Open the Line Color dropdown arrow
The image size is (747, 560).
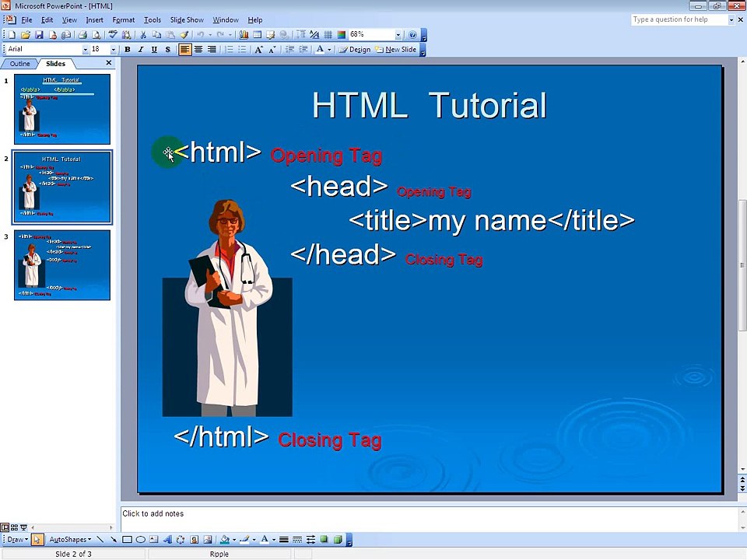coord(254,540)
